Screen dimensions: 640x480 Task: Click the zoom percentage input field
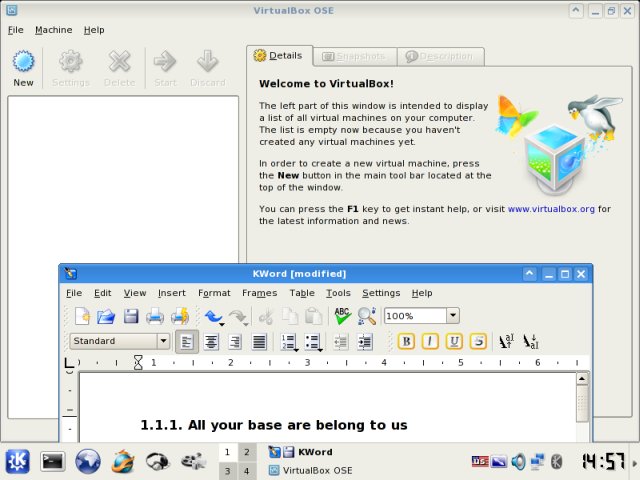(415, 316)
